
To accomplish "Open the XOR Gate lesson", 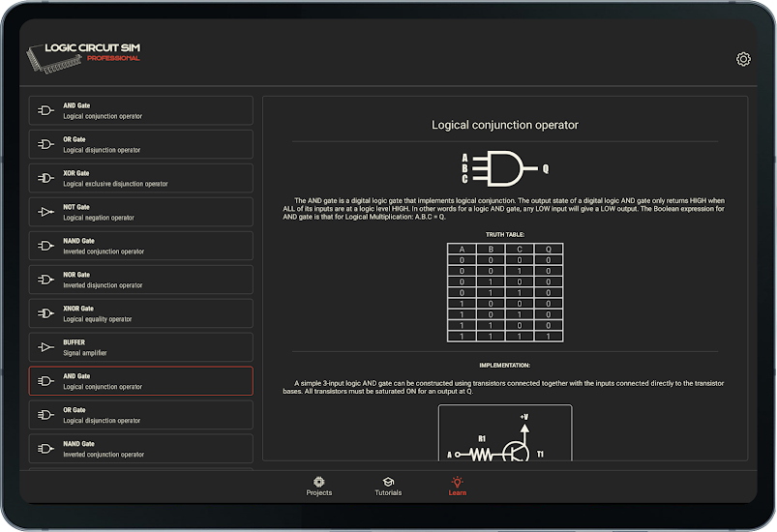I will [x=141, y=178].
